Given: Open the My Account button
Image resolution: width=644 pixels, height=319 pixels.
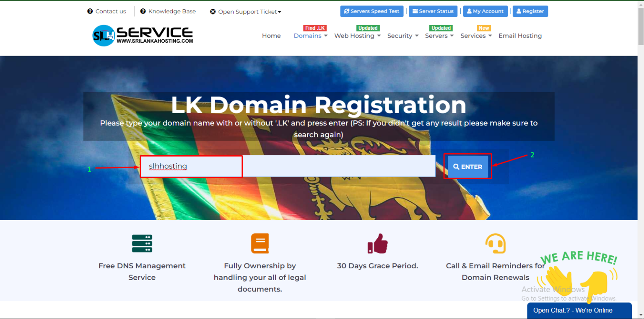Looking at the screenshot, I should coord(485,11).
